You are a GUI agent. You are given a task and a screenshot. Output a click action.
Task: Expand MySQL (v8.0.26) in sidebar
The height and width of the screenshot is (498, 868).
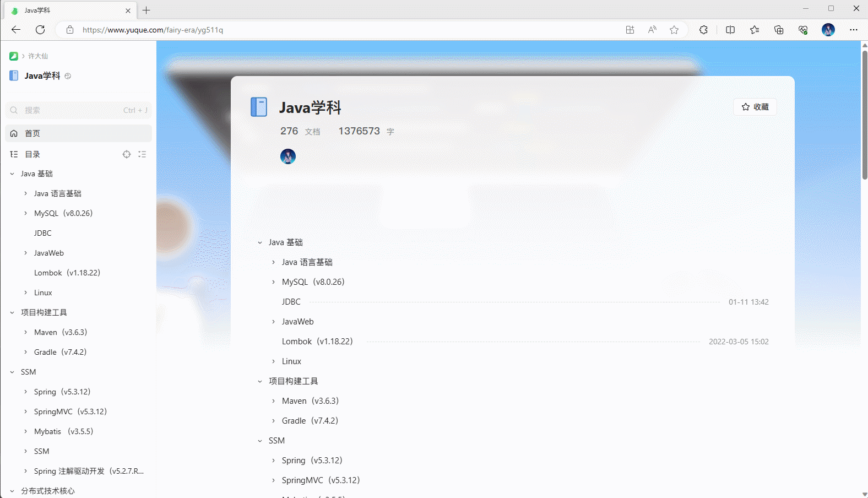[x=25, y=213]
